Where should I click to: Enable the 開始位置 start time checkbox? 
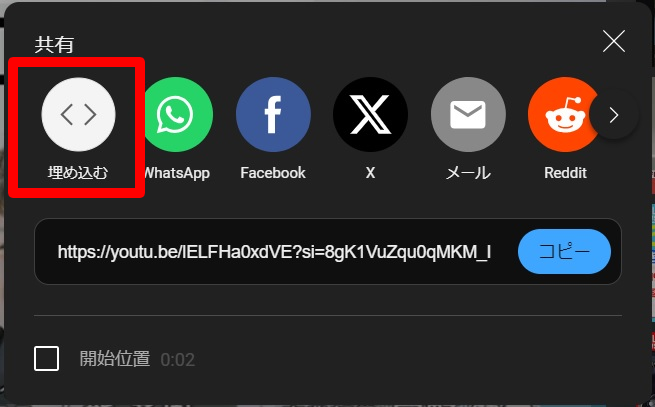(46, 359)
